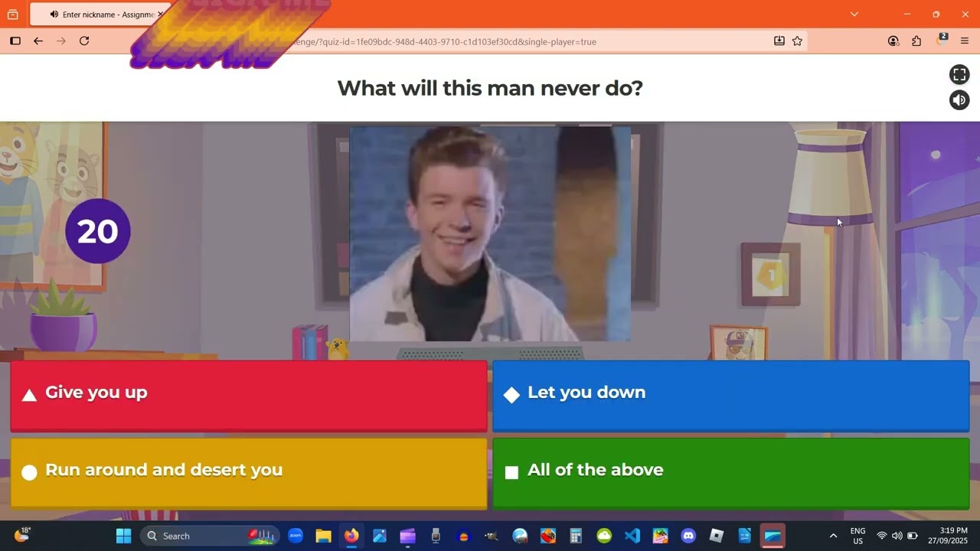
Task: Open the clock showing 3:19 PM
Action: [948, 536]
